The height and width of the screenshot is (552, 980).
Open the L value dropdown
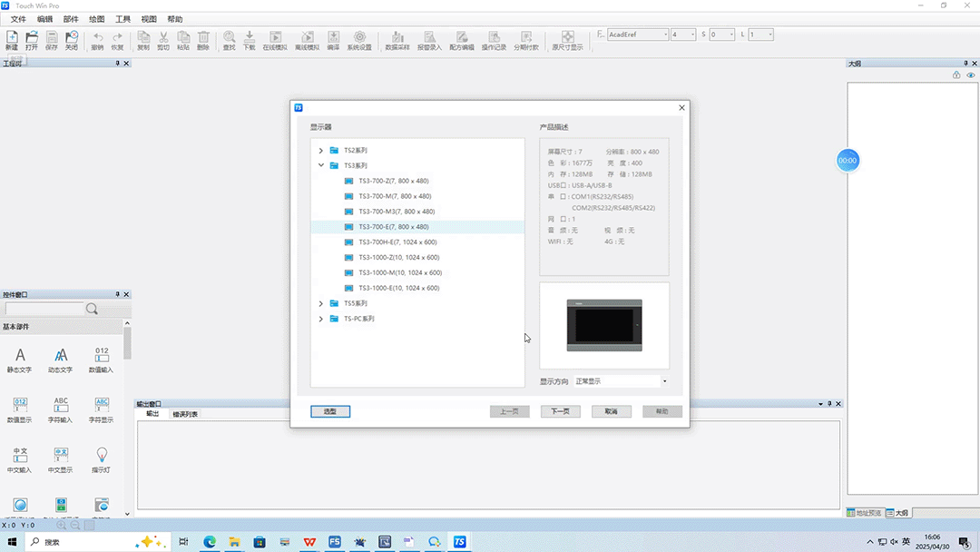(770, 34)
